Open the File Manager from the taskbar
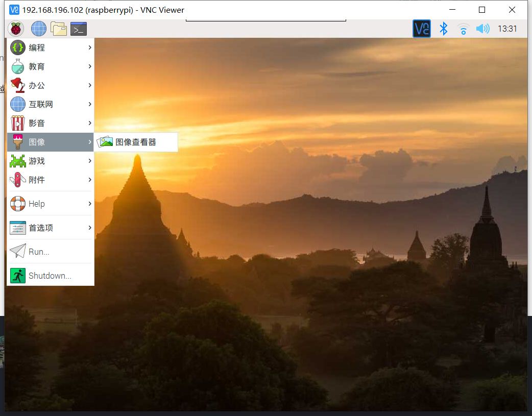Image resolution: width=532 pixels, height=416 pixels. (59, 29)
